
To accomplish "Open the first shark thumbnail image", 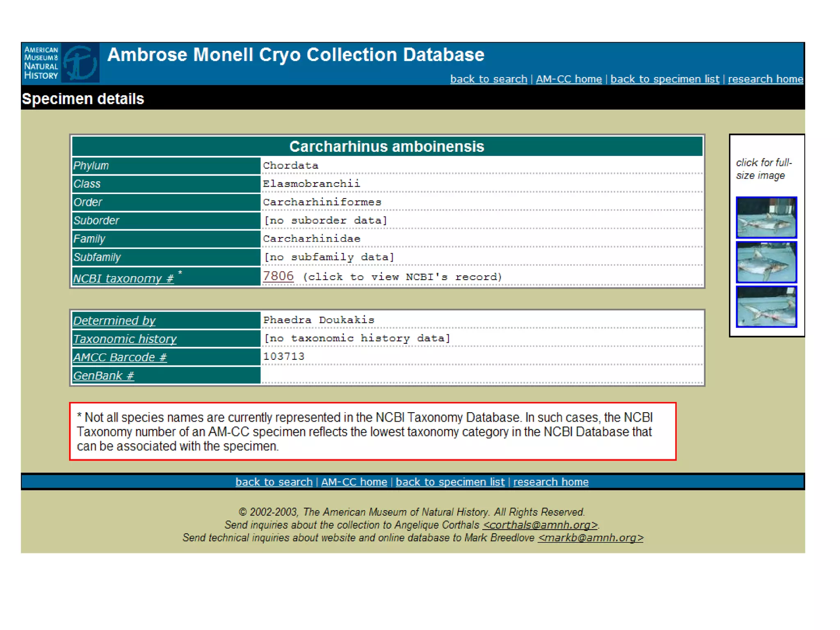I will (766, 217).
